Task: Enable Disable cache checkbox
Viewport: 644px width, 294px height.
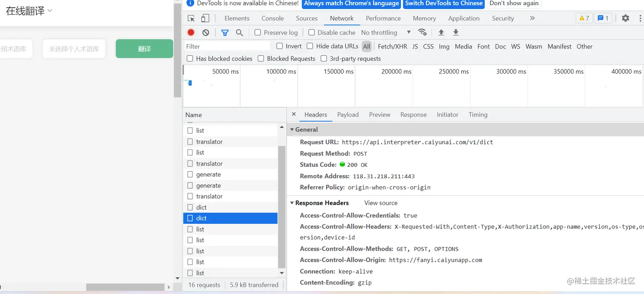Action: [311, 32]
